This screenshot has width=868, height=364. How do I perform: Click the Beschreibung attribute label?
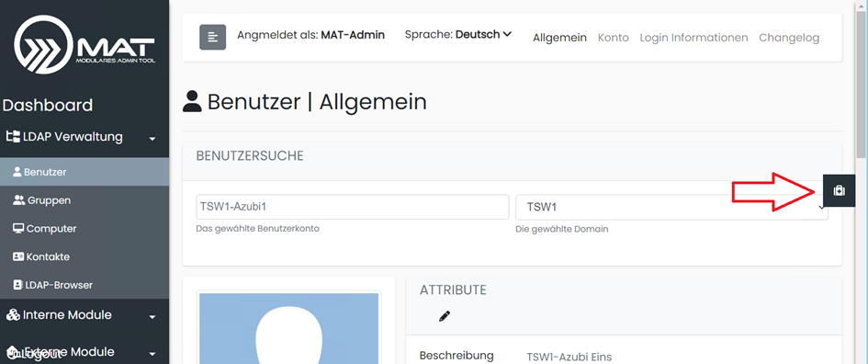tap(457, 355)
